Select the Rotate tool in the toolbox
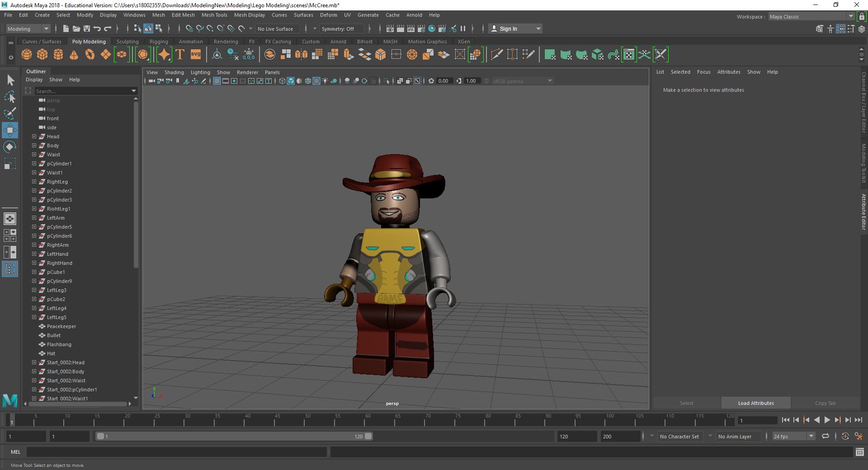The width and height of the screenshot is (868, 470). (x=10, y=147)
